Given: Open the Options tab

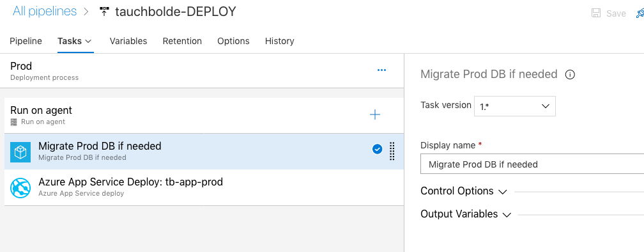Looking at the screenshot, I should [233, 41].
